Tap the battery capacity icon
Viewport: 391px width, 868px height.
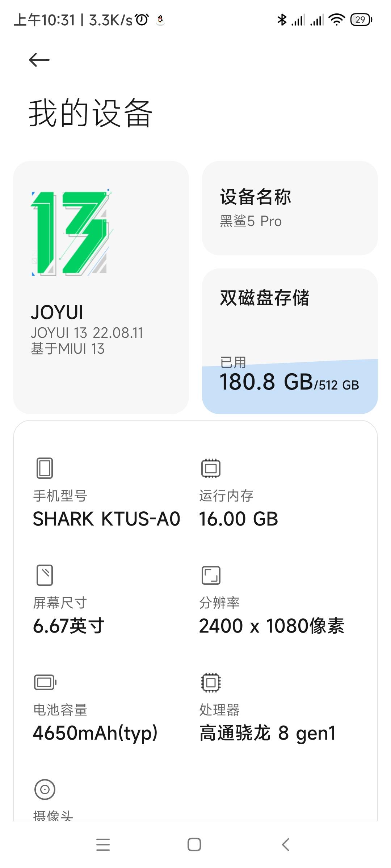[45, 682]
